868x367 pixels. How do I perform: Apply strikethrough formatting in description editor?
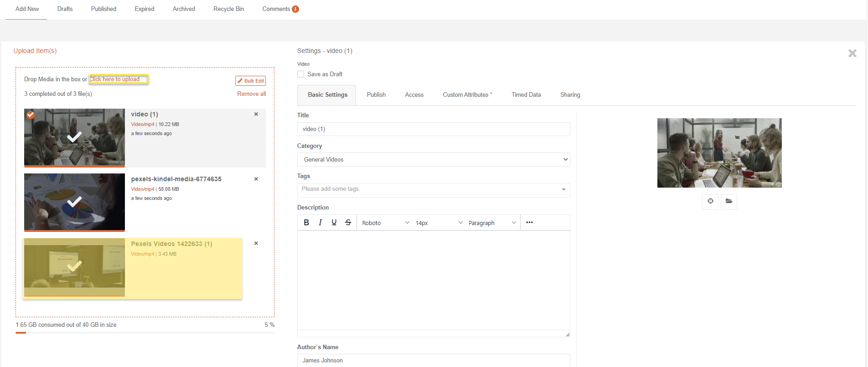point(348,222)
